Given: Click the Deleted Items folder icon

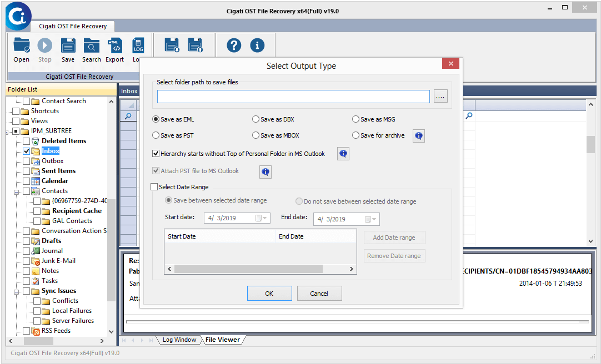Looking at the screenshot, I should click(x=35, y=141).
